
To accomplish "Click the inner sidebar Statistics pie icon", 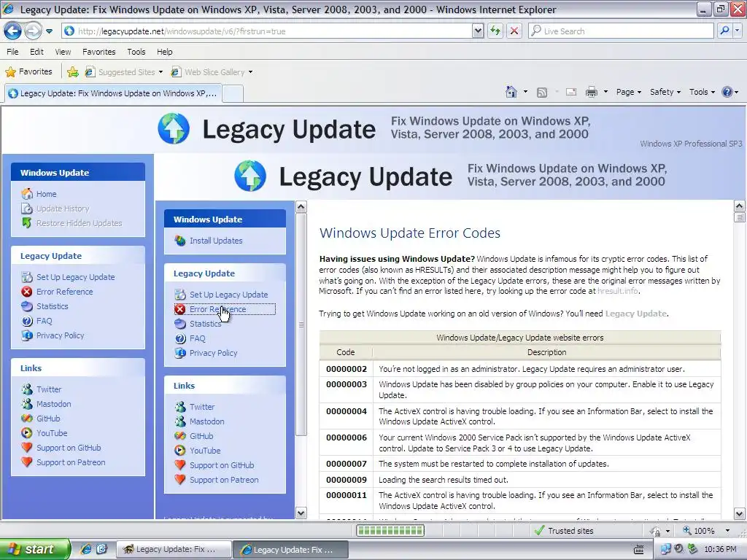I will 180,324.
